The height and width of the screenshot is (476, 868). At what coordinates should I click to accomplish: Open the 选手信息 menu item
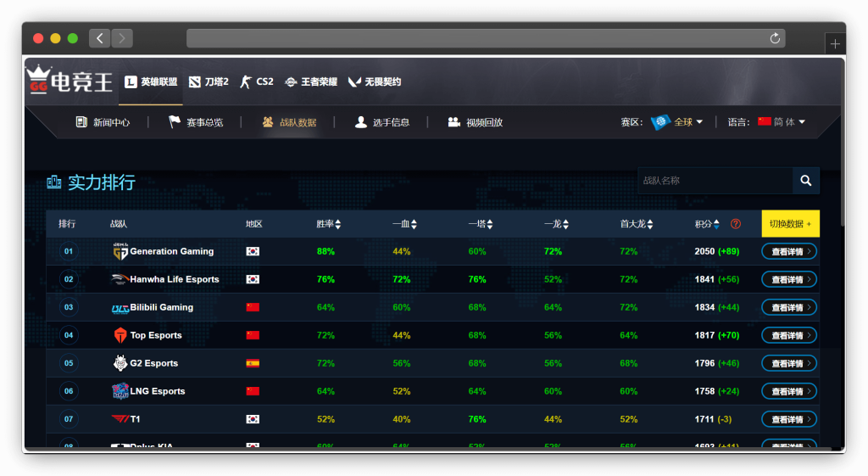pos(382,122)
